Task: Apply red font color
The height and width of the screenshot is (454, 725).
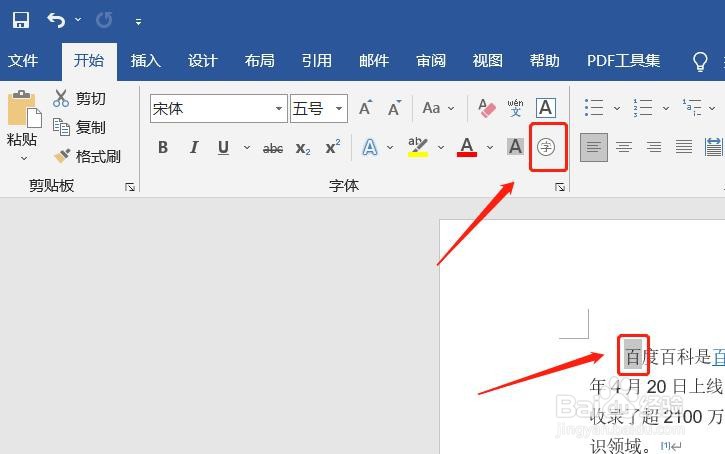Action: 467,147
